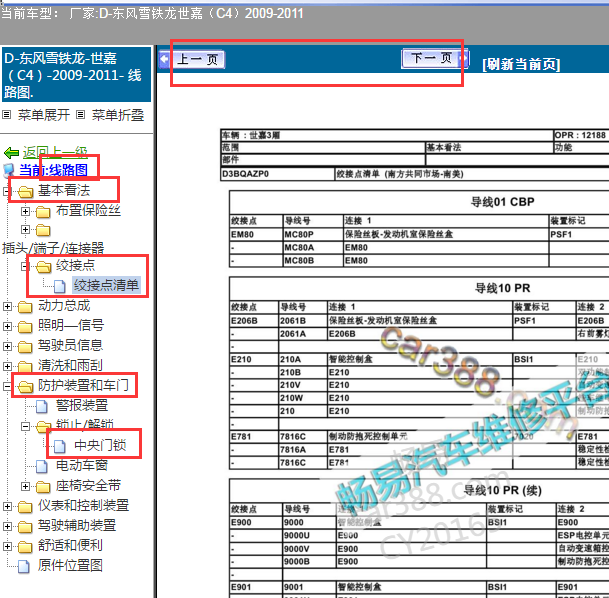609x598 pixels.
Task: Click the 舒适和便利 folder icon
Action: click(25, 547)
